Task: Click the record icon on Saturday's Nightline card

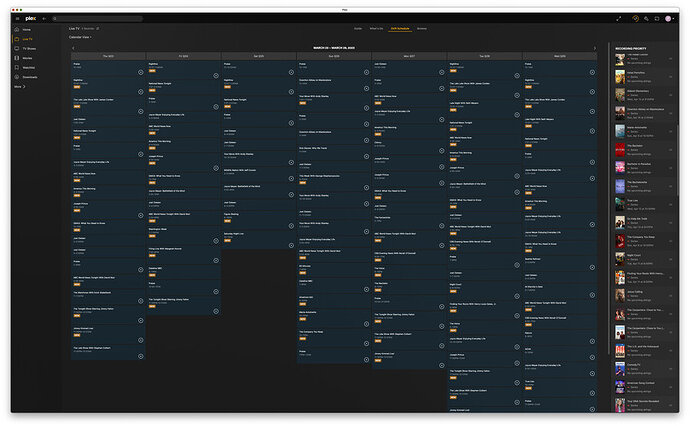Action: 291,92
